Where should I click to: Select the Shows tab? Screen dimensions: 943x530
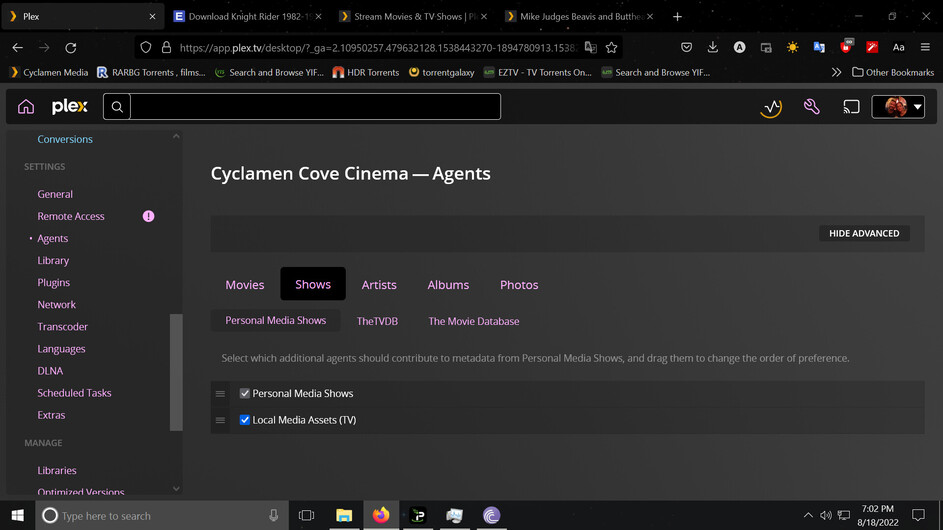tap(313, 284)
